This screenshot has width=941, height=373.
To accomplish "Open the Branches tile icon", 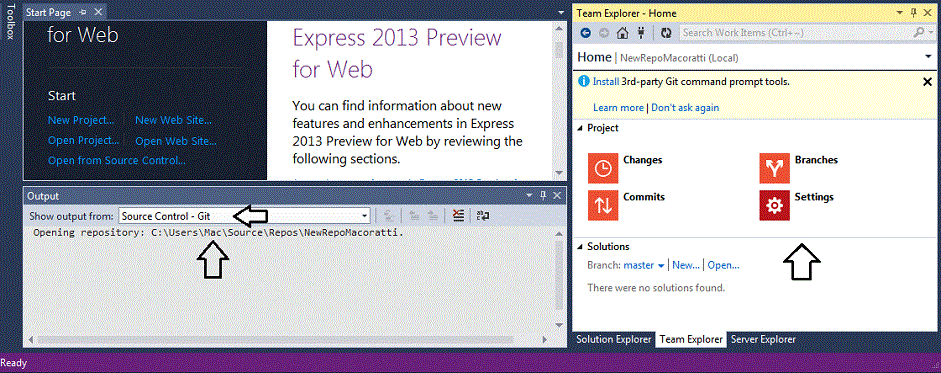I will pos(774,169).
